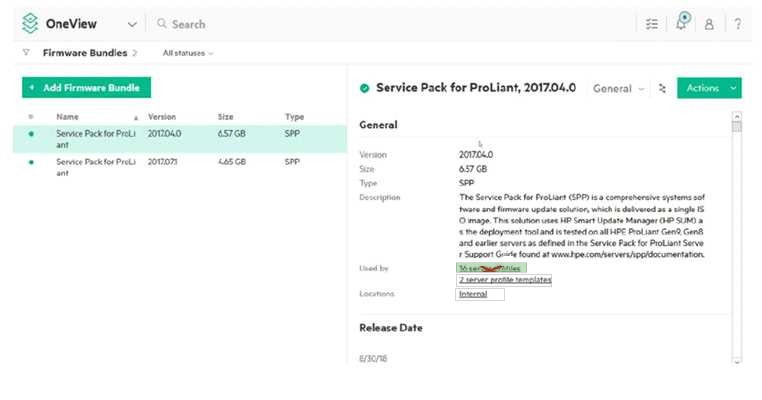Click the General section heading
The image size is (762, 400).
tap(378, 125)
